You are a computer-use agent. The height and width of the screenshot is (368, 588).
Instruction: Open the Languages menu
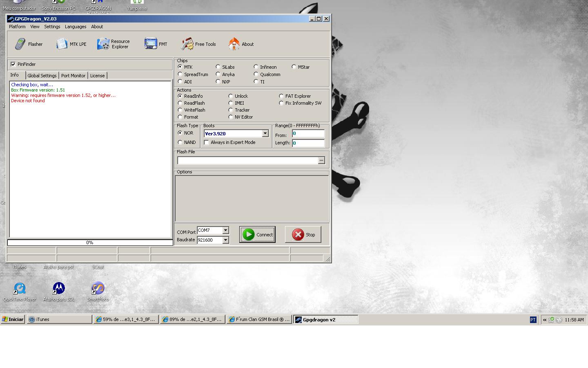click(76, 27)
